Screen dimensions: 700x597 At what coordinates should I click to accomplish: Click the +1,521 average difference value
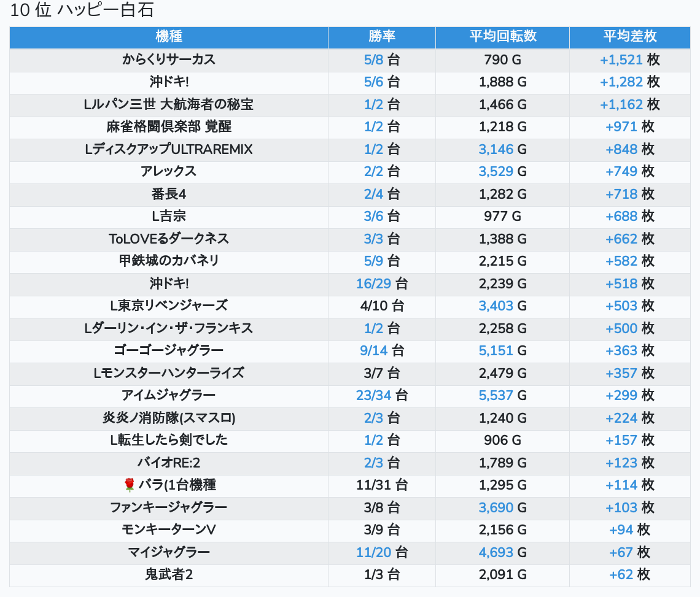click(x=621, y=60)
